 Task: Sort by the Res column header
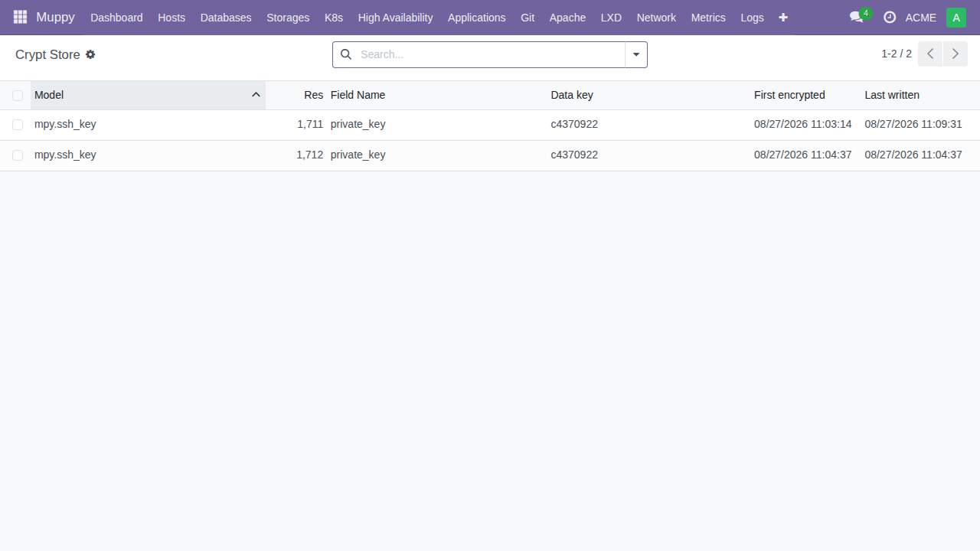(x=313, y=95)
